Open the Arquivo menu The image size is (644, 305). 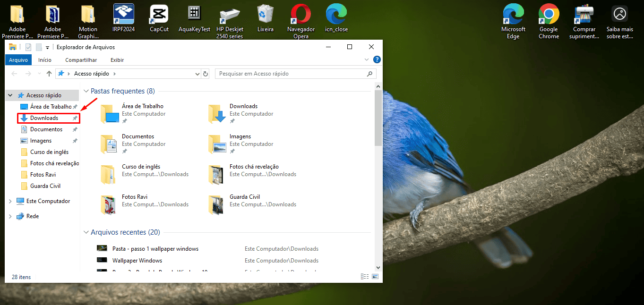[x=18, y=60]
